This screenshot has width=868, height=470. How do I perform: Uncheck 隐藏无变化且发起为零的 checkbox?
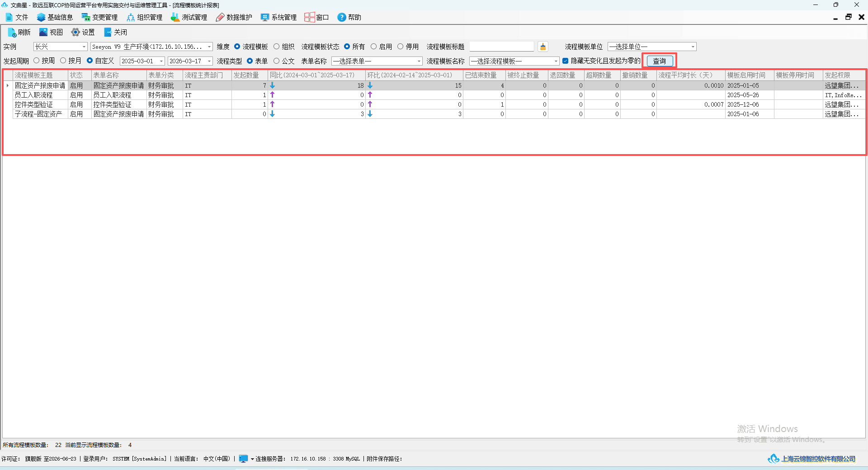point(565,61)
